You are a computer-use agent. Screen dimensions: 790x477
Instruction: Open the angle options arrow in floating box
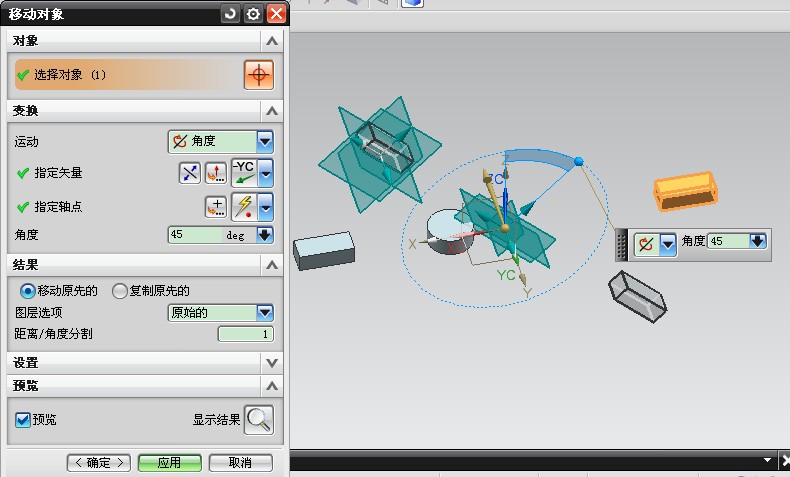[758, 241]
